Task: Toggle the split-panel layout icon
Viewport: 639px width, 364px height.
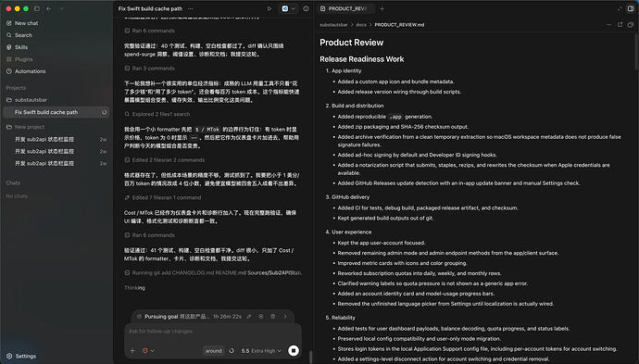Action: [631, 8]
